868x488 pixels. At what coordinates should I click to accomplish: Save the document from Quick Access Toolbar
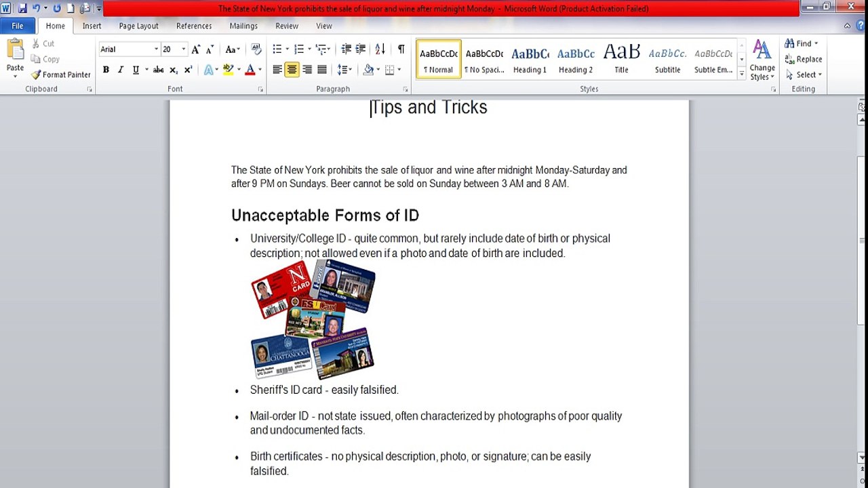point(22,9)
